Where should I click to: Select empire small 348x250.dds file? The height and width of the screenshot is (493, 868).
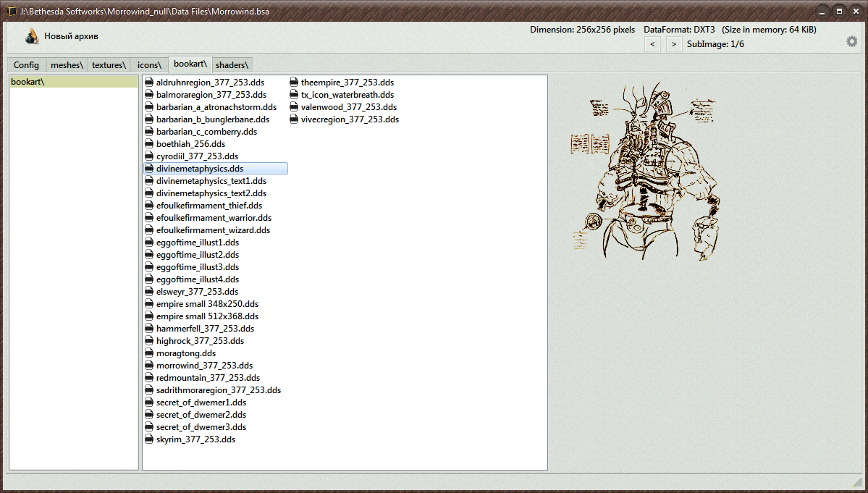point(207,304)
